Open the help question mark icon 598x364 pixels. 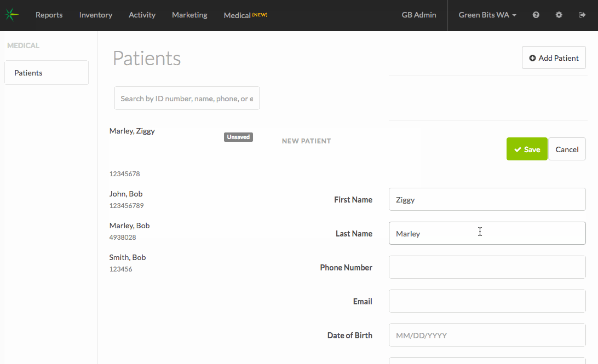click(536, 15)
